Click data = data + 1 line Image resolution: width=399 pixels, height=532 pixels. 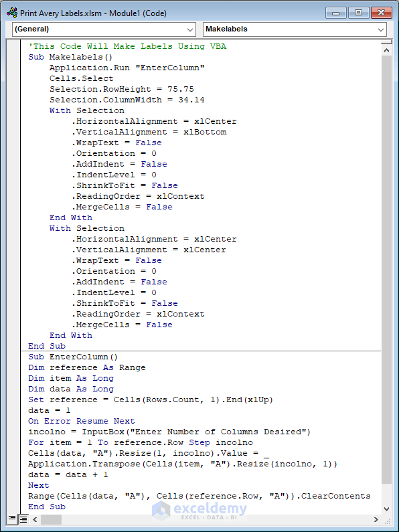point(68,474)
